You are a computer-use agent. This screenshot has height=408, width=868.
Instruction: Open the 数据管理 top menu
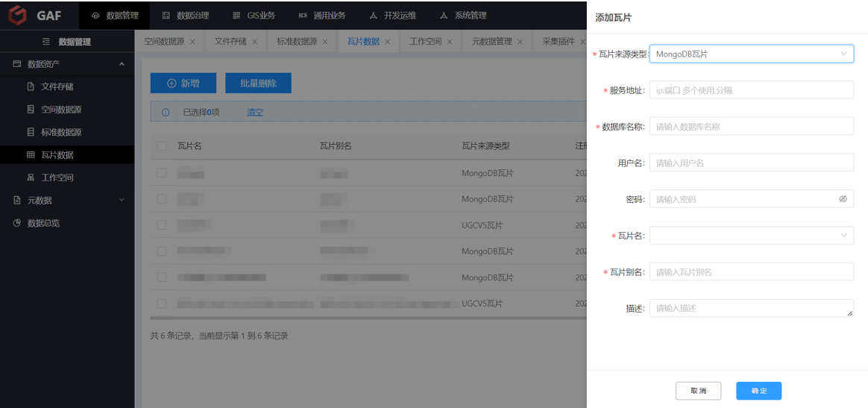115,16
